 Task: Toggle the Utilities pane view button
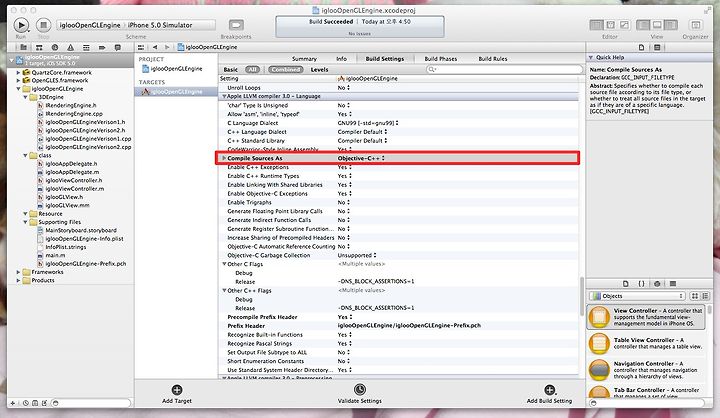[671, 25]
